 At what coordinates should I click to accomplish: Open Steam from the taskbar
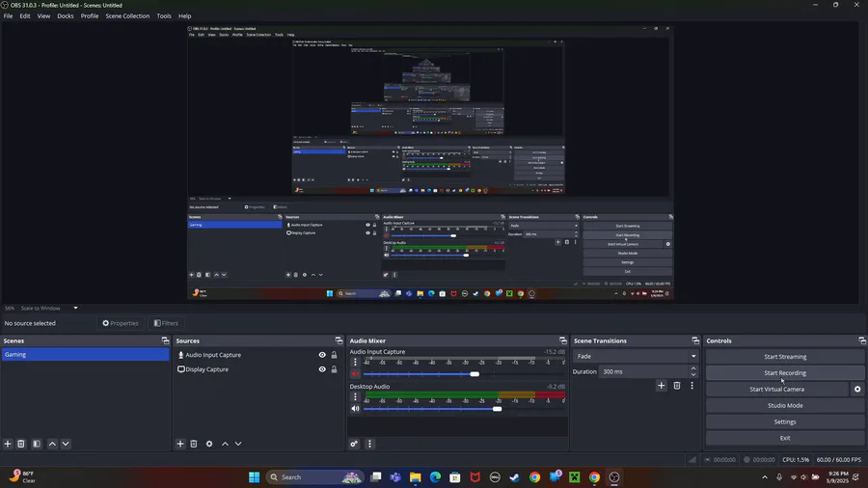[x=515, y=477]
